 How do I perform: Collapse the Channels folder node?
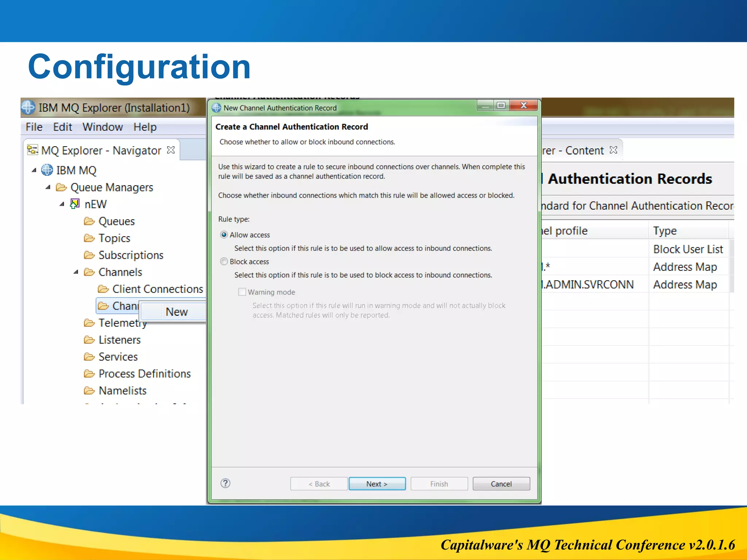[76, 272]
